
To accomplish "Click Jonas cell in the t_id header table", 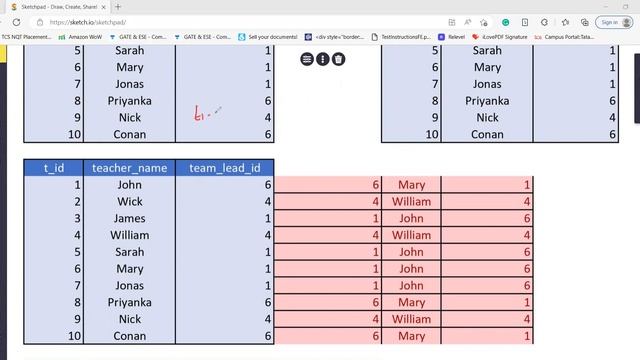I will 129,286.
